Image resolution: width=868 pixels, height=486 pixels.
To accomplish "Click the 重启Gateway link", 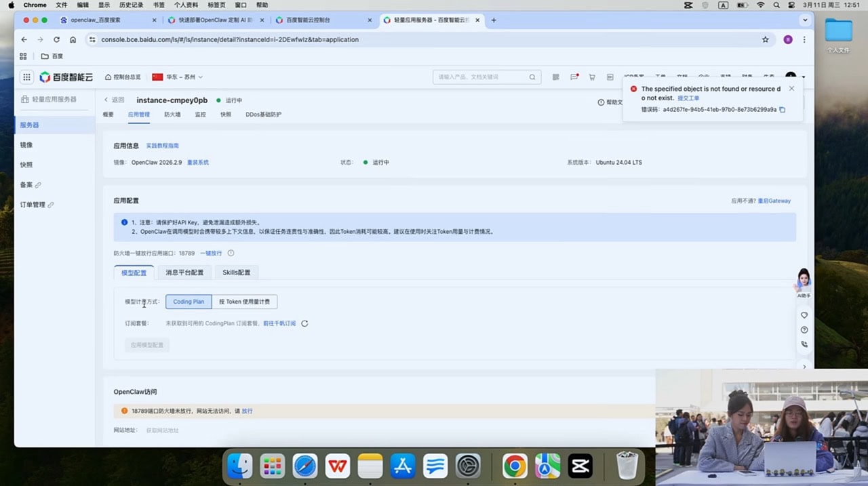I will [774, 201].
